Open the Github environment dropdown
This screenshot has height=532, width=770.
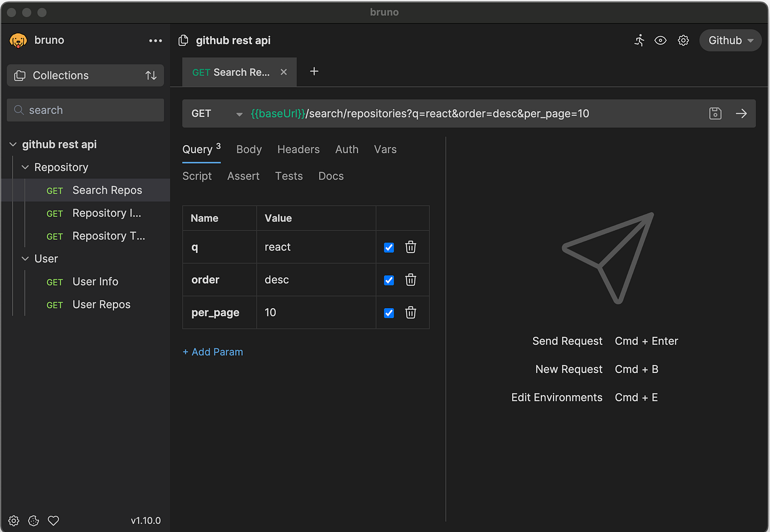coord(730,40)
